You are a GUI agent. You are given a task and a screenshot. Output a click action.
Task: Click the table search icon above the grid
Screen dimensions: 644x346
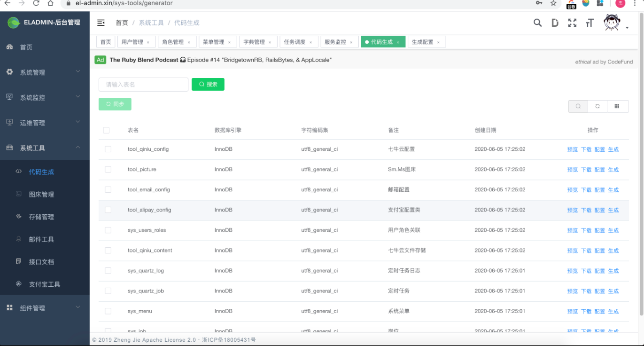pos(578,106)
